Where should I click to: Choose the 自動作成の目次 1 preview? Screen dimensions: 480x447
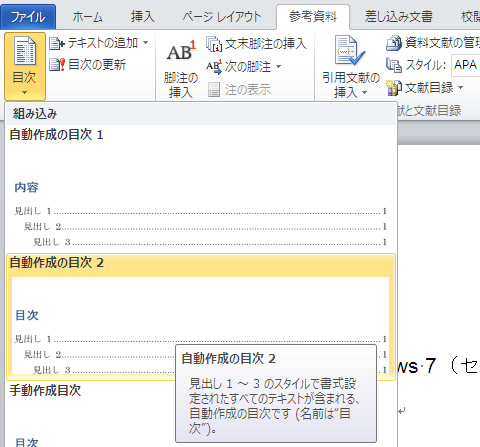(x=201, y=189)
